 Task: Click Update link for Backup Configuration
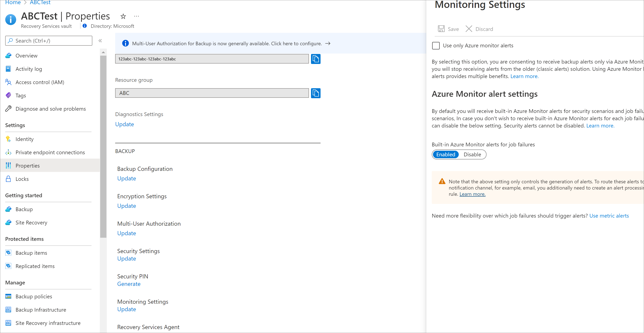126,178
